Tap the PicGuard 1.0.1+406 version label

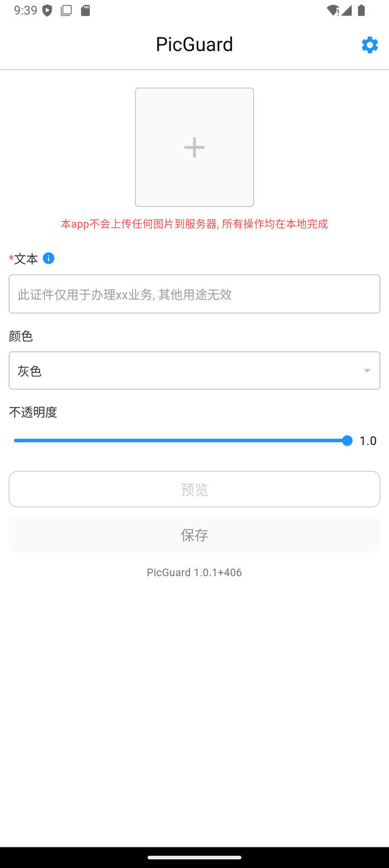(x=194, y=572)
